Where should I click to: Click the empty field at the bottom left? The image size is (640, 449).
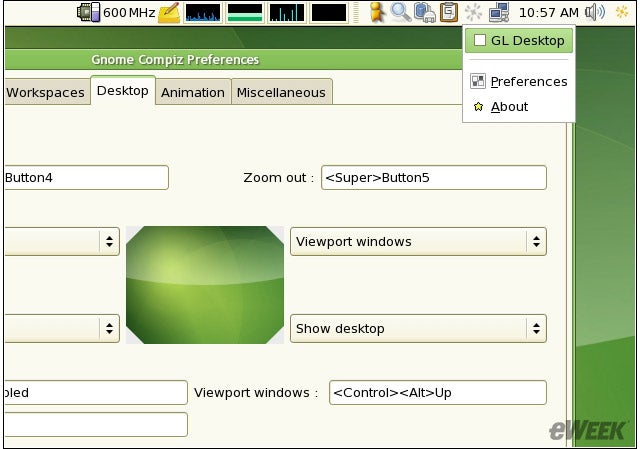pos(96,425)
